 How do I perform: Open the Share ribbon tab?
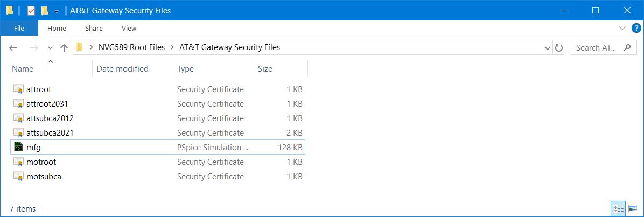tap(94, 29)
